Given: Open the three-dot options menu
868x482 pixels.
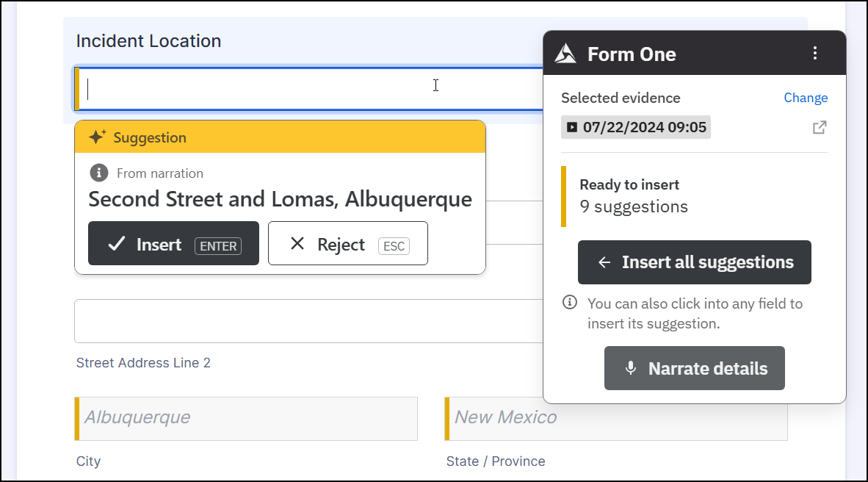Looking at the screenshot, I should point(814,53).
